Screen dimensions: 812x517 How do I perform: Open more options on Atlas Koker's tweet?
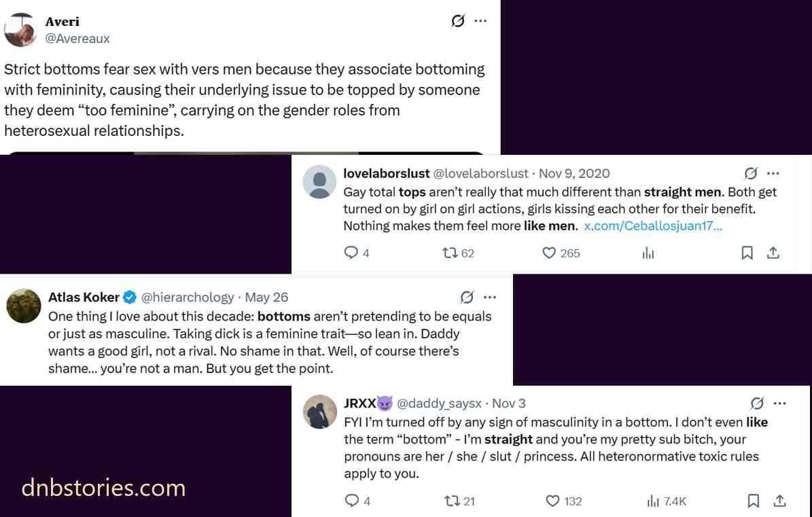(490, 297)
